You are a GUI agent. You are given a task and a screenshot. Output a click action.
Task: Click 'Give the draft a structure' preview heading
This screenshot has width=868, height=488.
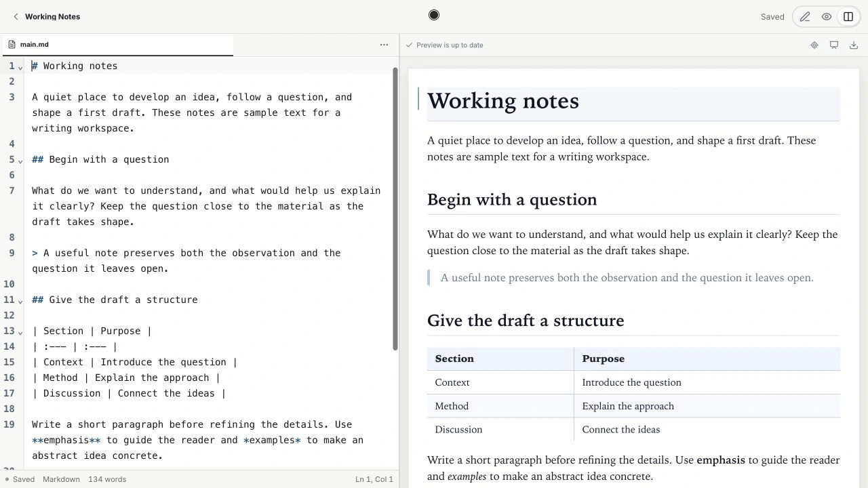tap(526, 321)
